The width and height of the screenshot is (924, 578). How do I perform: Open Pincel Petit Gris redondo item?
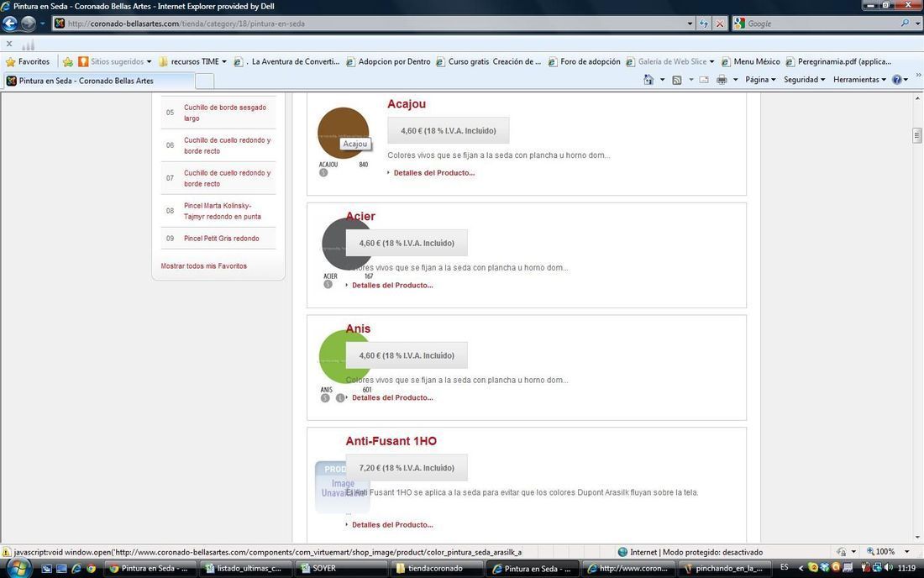221,239
